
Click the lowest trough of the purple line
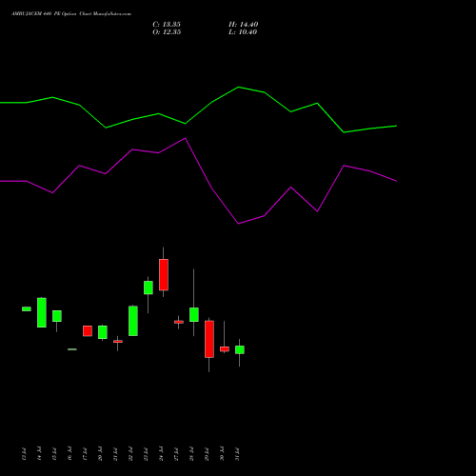click(x=239, y=224)
